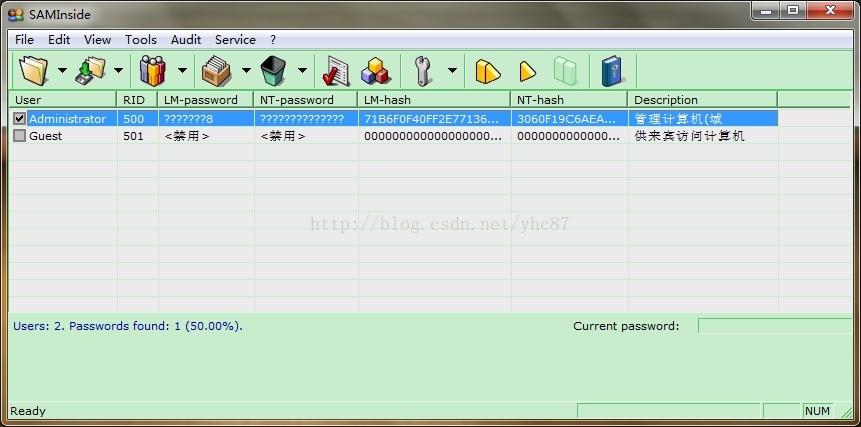Viewport: 861px width, 427px height.
Task: Open the Service menu
Action: (235, 40)
